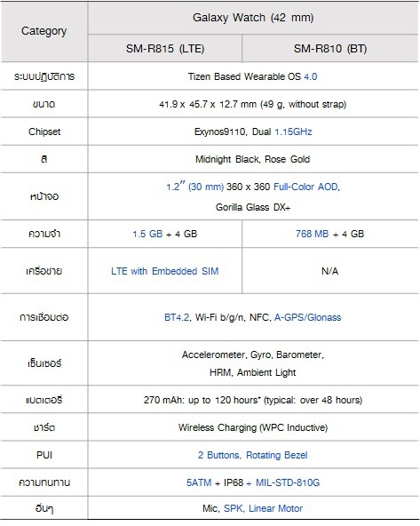Select the ความทนทาน row label
Viewport: 420px width, 526px height.
click(x=44, y=482)
